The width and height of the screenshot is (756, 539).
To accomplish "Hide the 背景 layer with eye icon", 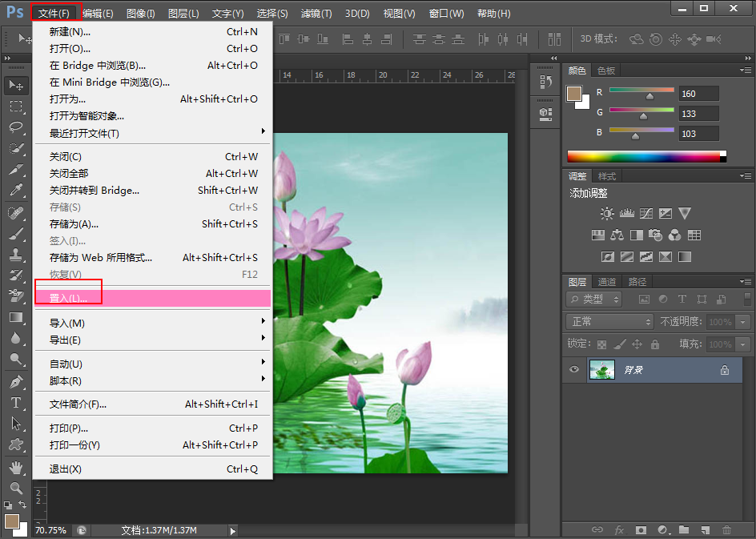I will (573, 370).
